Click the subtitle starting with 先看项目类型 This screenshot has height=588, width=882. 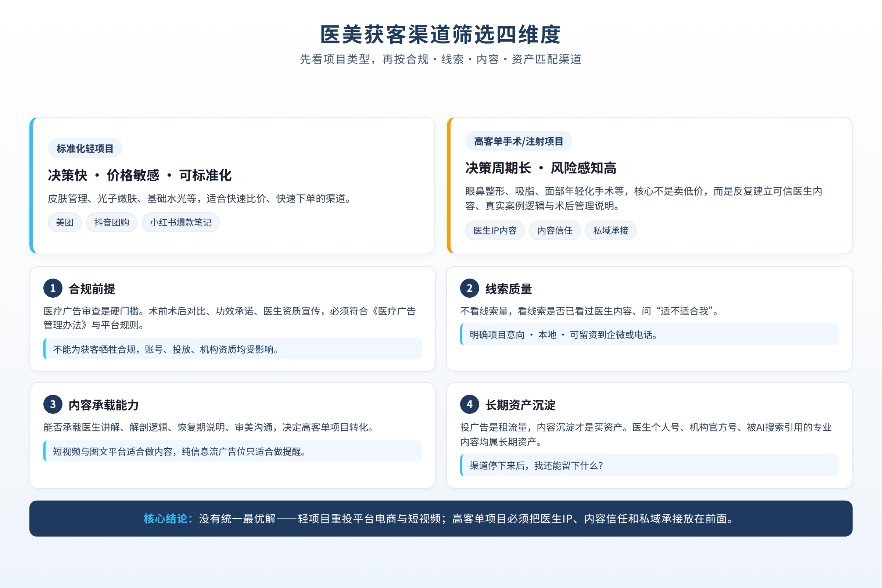point(441,59)
